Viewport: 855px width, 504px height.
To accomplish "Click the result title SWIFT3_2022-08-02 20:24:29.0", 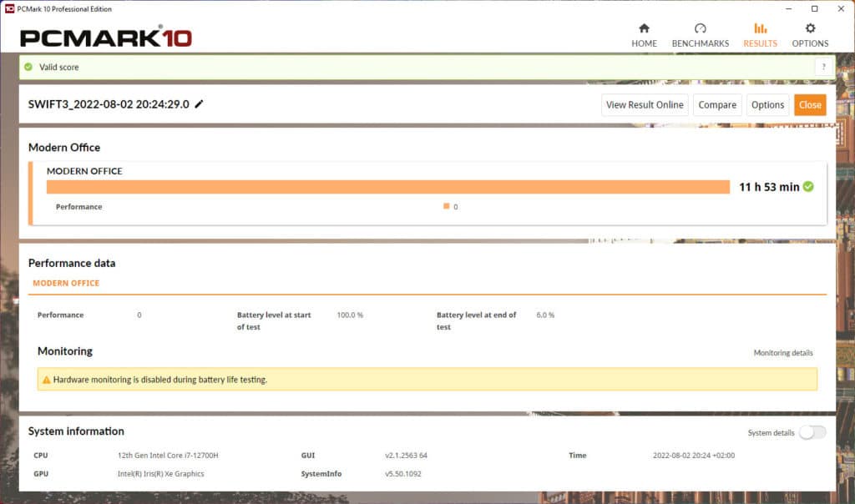I will coord(109,104).
